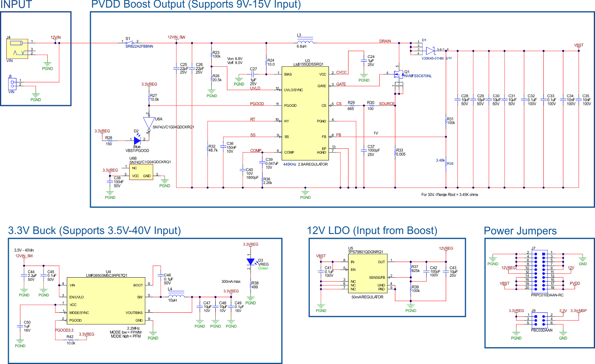The height and width of the screenshot is (364, 595).
Task: Select the Rbot change note for 30V
Action: (x=450, y=195)
